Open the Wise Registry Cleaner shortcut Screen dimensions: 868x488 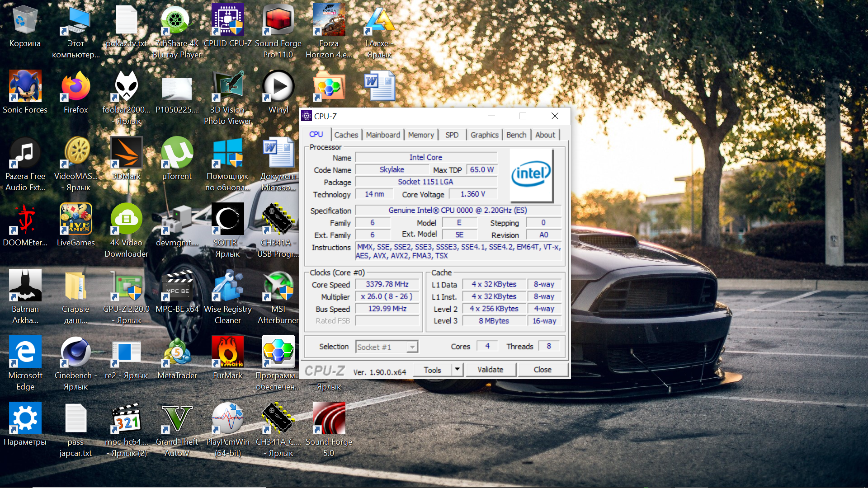[x=227, y=286]
